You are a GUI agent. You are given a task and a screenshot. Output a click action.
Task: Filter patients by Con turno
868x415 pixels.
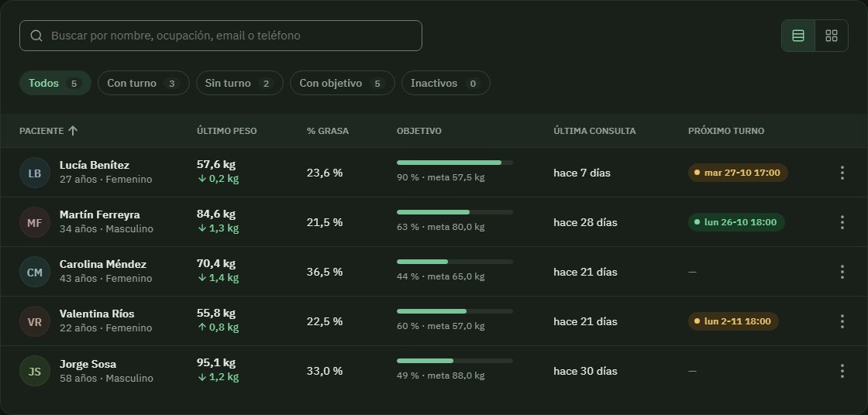(x=143, y=83)
